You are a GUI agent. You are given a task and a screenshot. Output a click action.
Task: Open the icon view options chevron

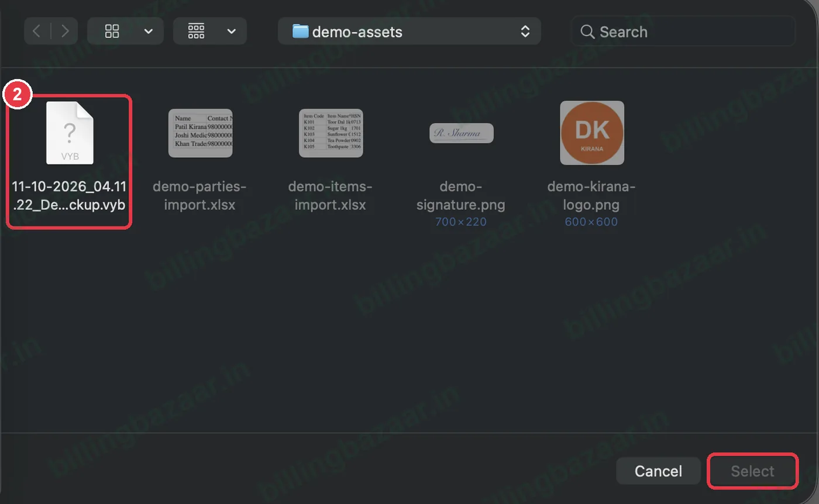pyautogui.click(x=149, y=31)
